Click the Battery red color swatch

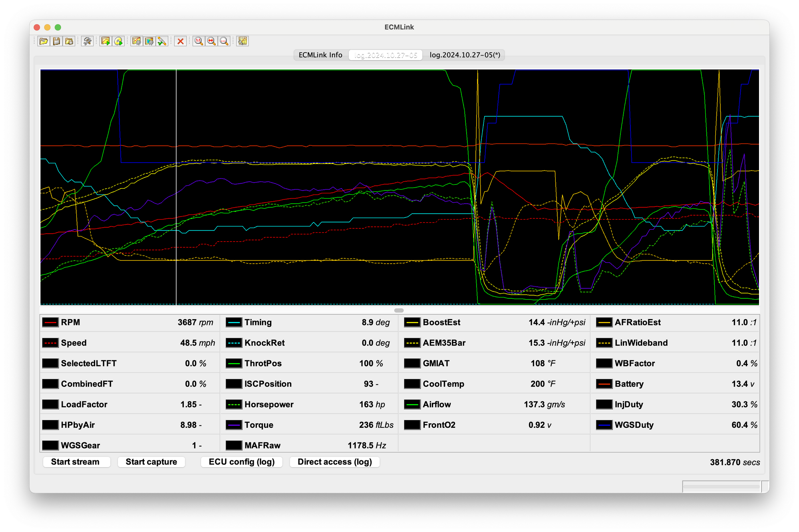tap(604, 384)
